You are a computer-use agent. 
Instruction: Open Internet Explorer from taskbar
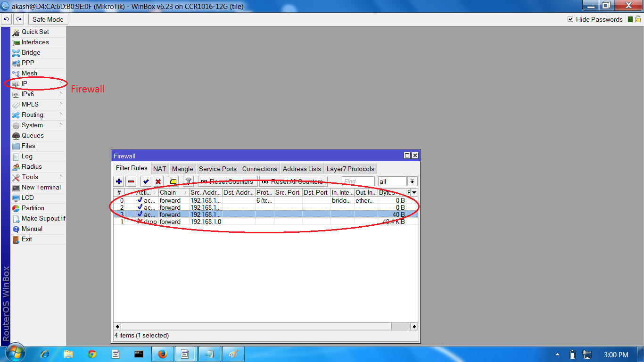45,354
